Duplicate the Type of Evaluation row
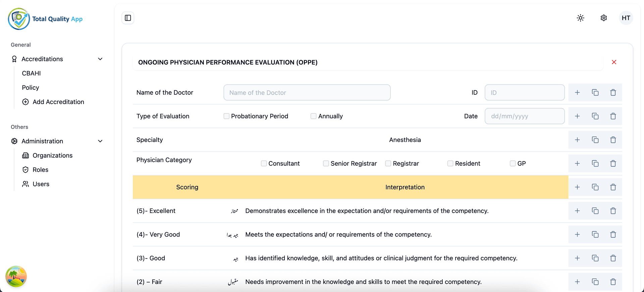Image resolution: width=644 pixels, height=292 pixels. pyautogui.click(x=595, y=116)
